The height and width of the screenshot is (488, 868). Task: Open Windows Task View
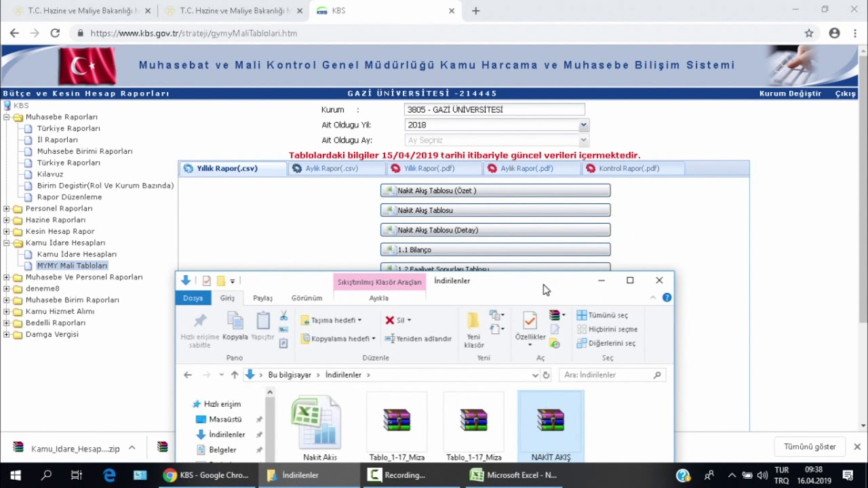[77, 475]
